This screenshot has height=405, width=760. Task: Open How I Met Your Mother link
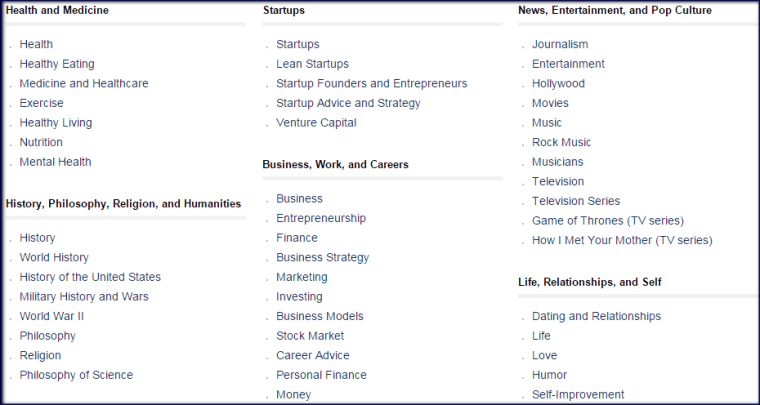[x=622, y=240]
